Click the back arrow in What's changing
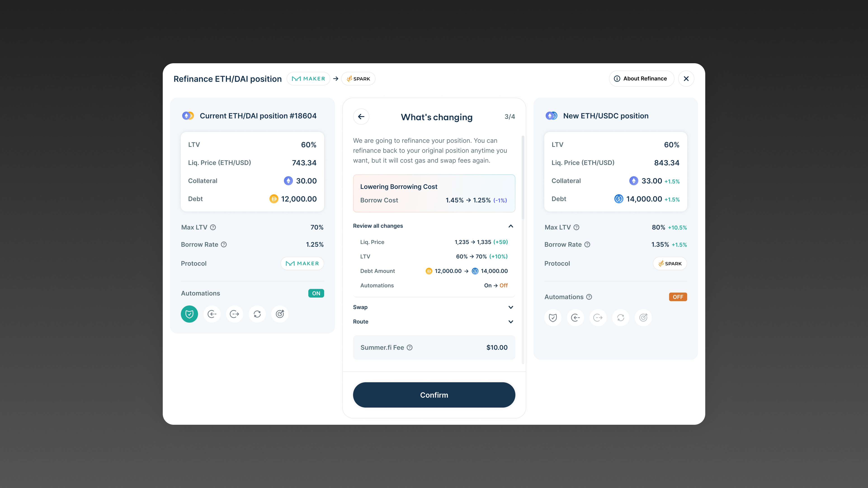 (361, 117)
